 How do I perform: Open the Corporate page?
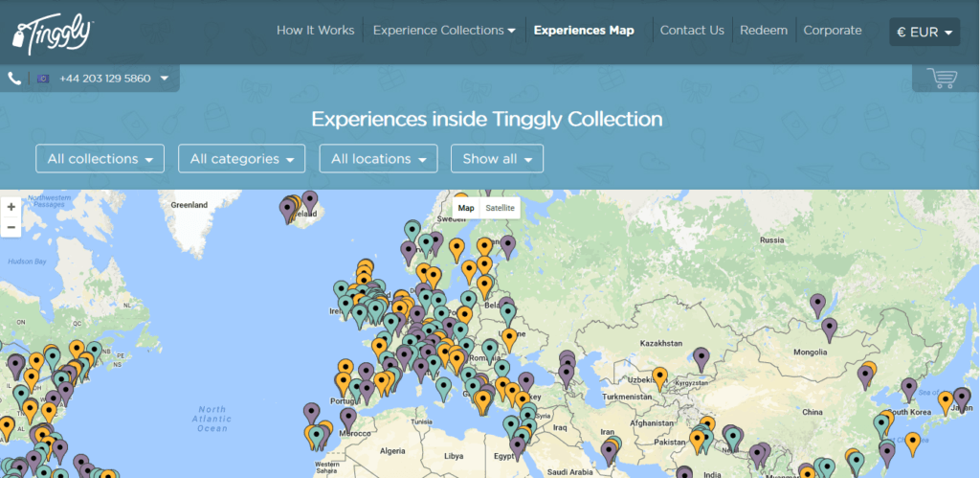[x=833, y=30]
